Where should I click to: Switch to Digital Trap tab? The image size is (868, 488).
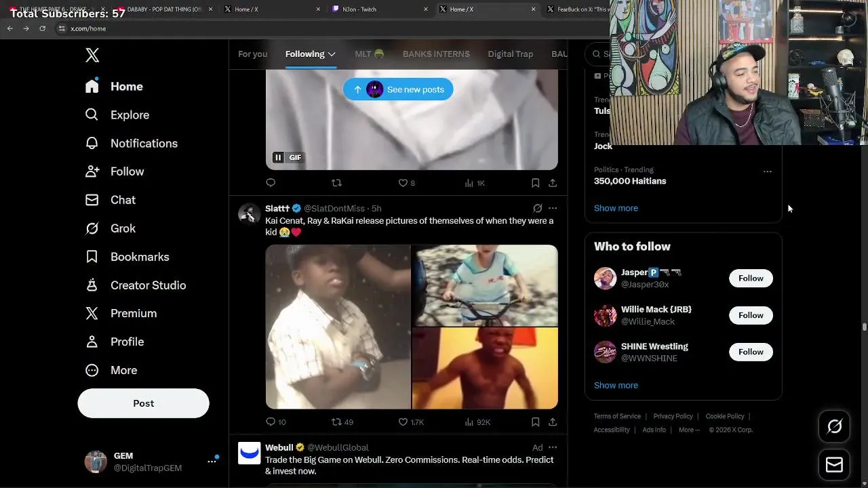pos(510,54)
